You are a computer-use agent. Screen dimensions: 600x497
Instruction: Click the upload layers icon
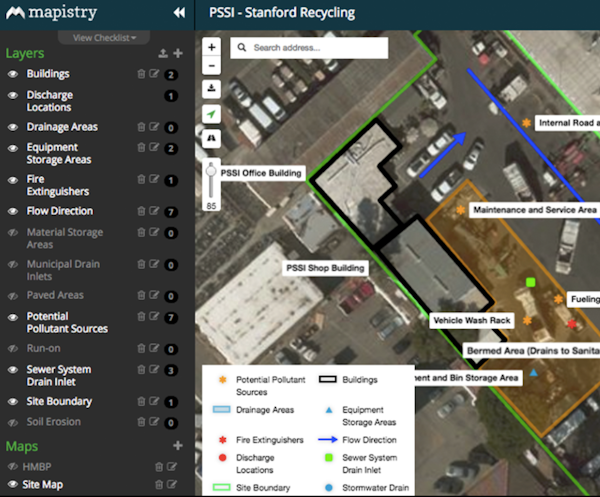point(163,53)
